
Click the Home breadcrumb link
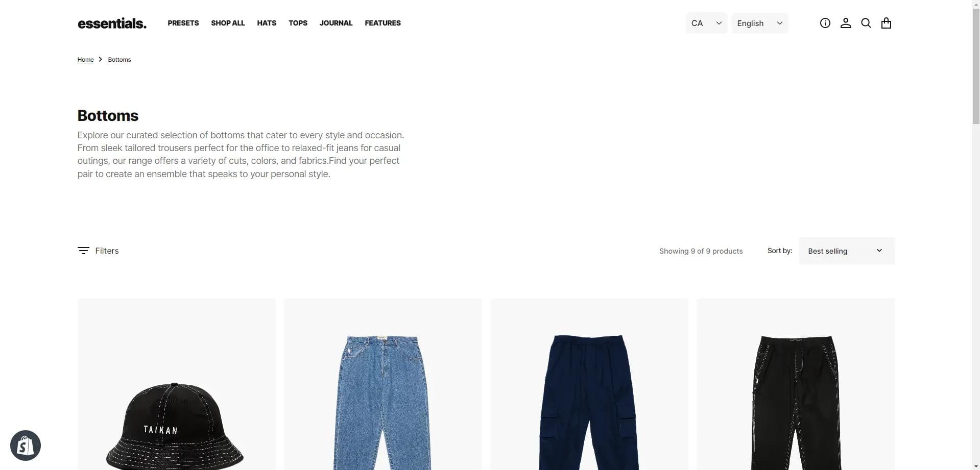(85, 60)
